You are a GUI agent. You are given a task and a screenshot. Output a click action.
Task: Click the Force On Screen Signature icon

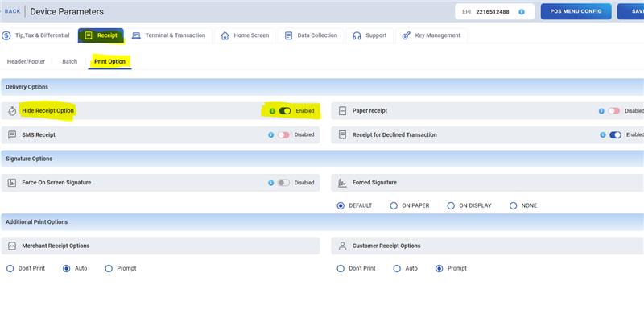pos(12,183)
